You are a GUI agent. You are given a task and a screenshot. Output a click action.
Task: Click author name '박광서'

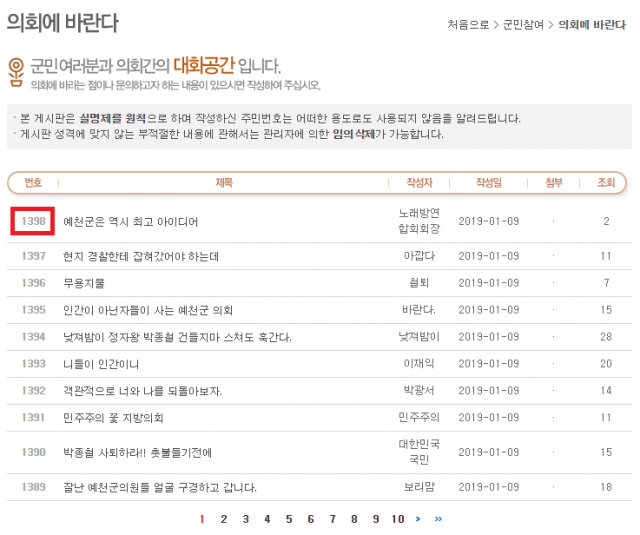(x=419, y=391)
